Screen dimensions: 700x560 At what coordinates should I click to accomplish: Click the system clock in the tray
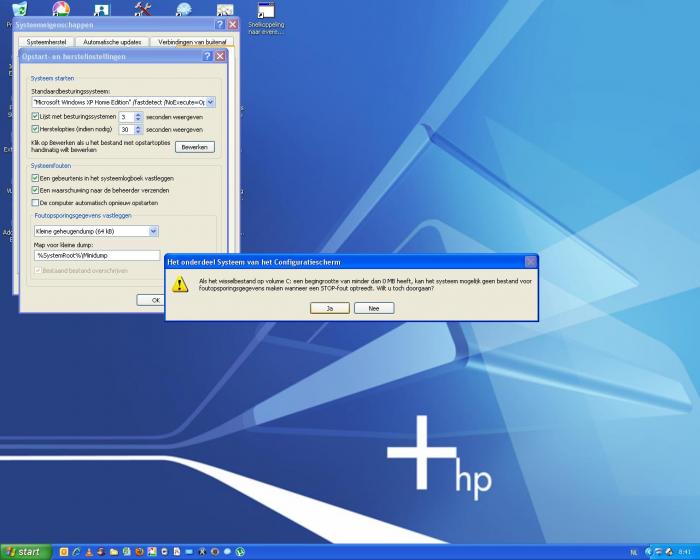coord(684,552)
